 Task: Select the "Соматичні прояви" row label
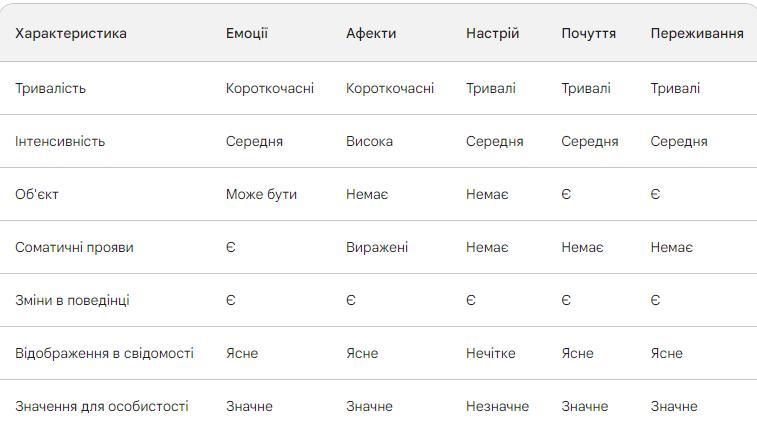pyautogui.click(x=74, y=247)
